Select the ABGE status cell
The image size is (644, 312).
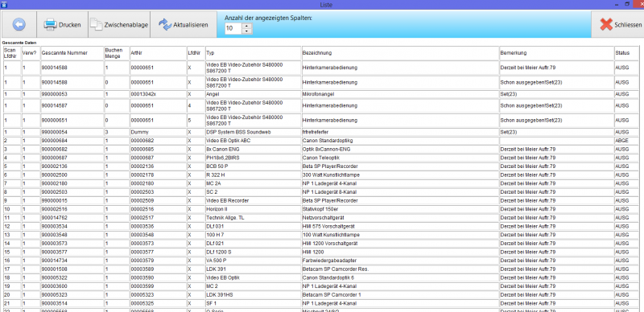point(627,141)
